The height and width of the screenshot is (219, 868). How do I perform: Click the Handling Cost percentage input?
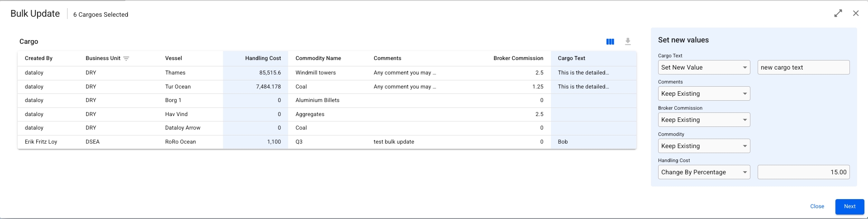click(803, 172)
